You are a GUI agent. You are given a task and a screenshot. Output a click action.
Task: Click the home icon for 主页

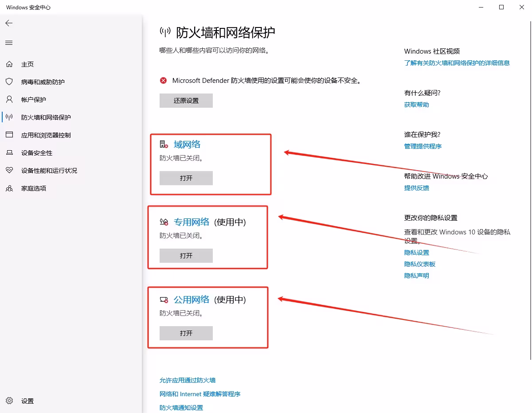(9, 64)
